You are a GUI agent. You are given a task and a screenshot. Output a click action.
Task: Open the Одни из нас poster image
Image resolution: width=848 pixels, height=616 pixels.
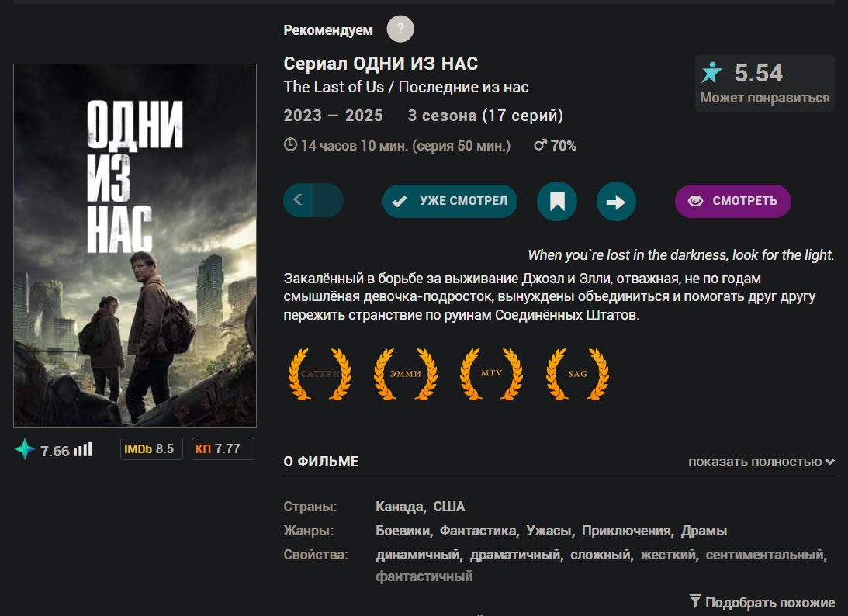pyautogui.click(x=135, y=245)
